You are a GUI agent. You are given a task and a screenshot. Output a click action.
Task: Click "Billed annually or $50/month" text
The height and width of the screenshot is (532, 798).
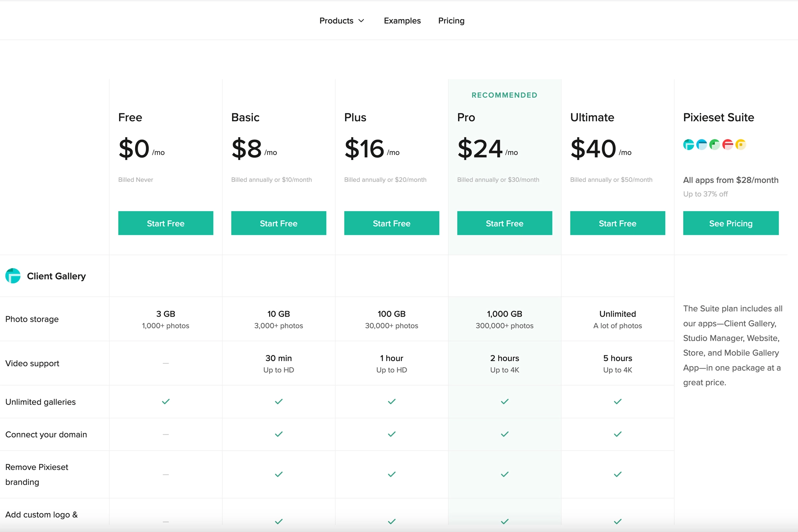point(611,180)
